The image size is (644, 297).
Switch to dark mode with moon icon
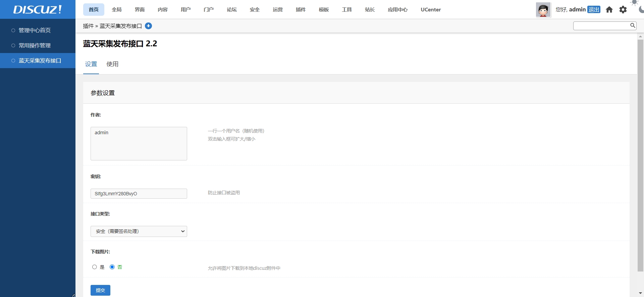[x=641, y=10]
